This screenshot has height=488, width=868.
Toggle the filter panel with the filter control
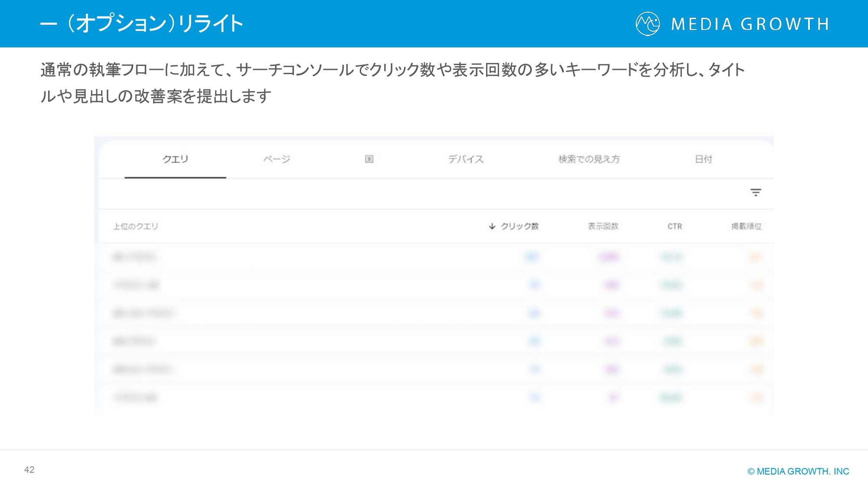click(x=755, y=193)
